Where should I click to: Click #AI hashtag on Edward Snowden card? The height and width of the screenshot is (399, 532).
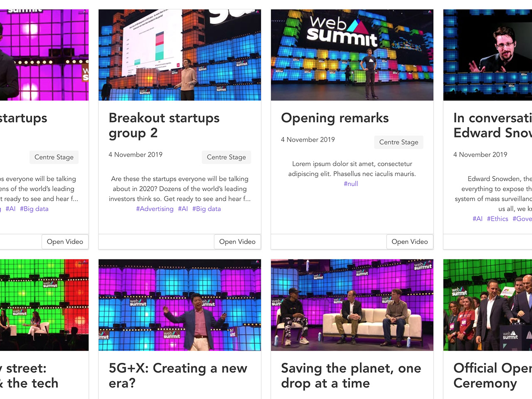coord(478,219)
